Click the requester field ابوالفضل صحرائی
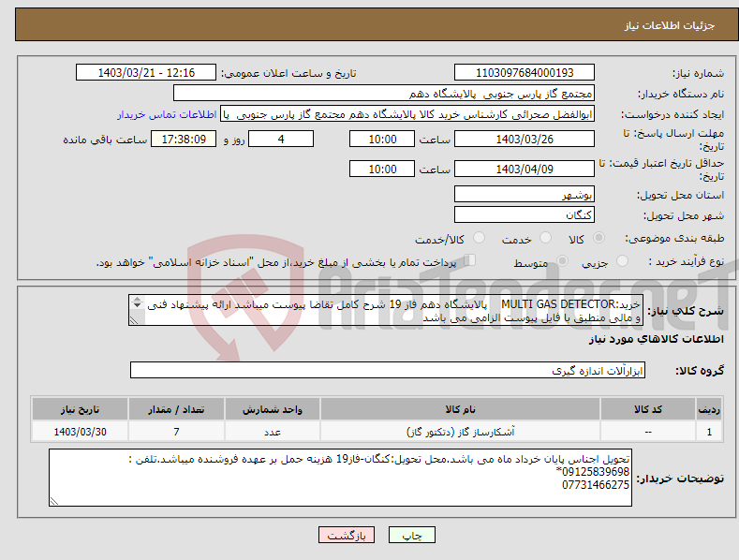The height and width of the screenshot is (560, 739). 407,114
